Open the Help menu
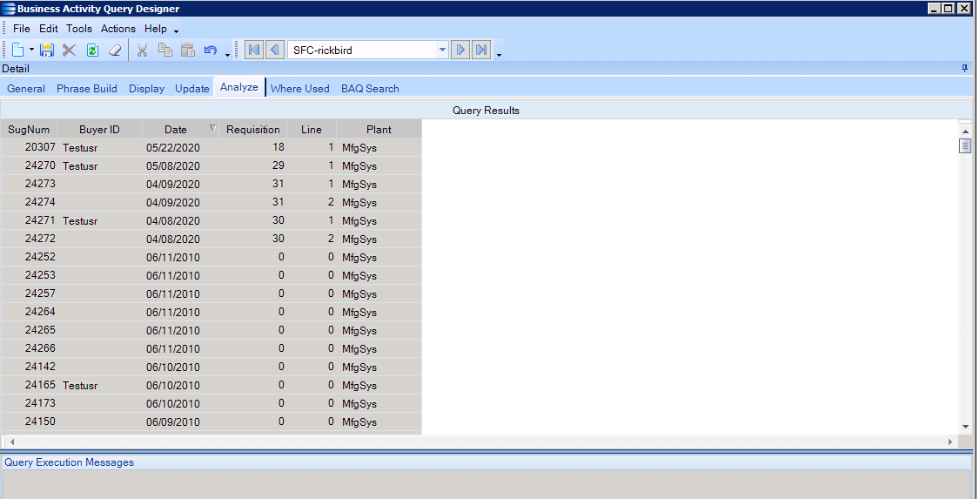The image size is (980, 499). click(156, 29)
